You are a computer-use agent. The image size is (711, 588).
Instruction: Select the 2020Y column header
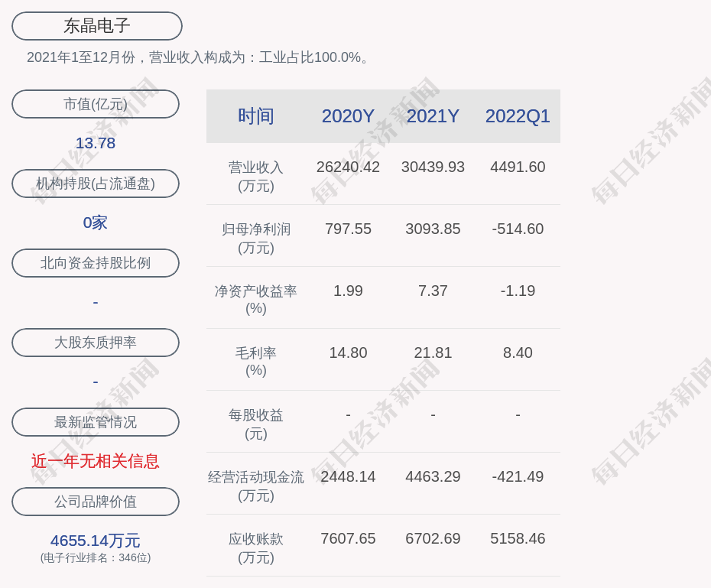(348, 116)
